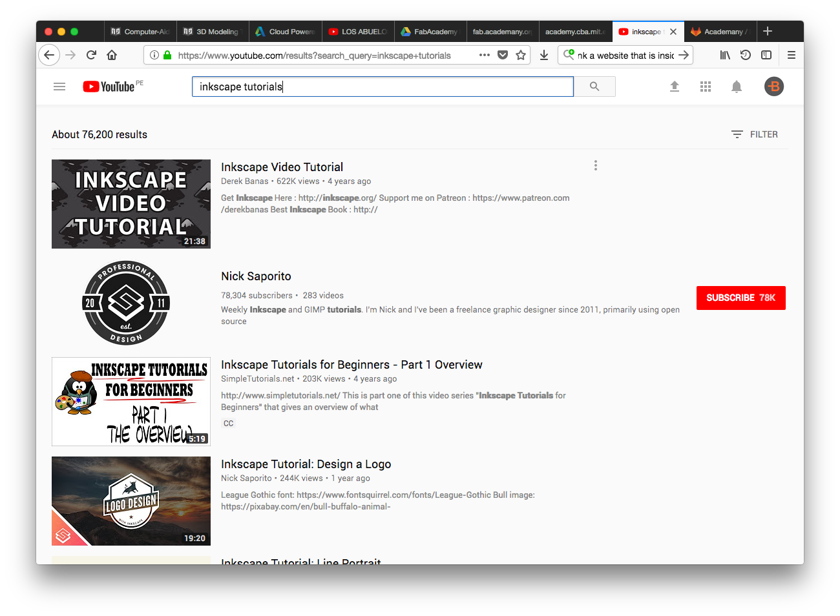Focus the YouTube search input field

coord(383,87)
